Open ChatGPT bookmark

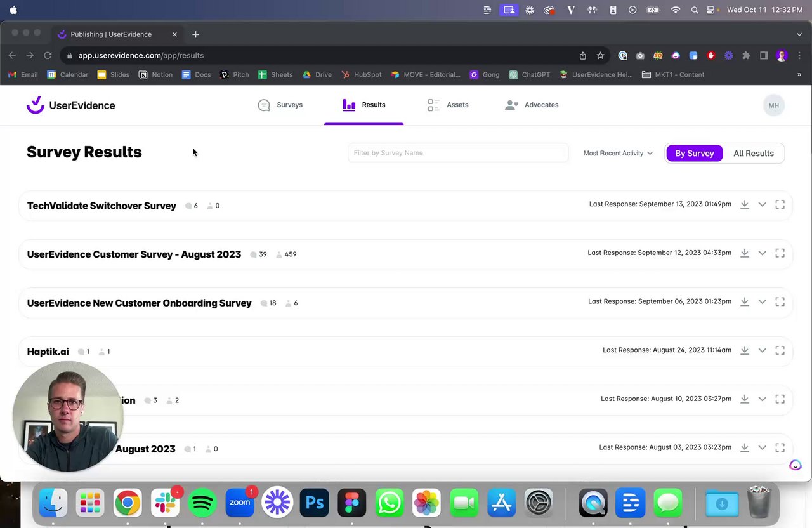point(529,74)
